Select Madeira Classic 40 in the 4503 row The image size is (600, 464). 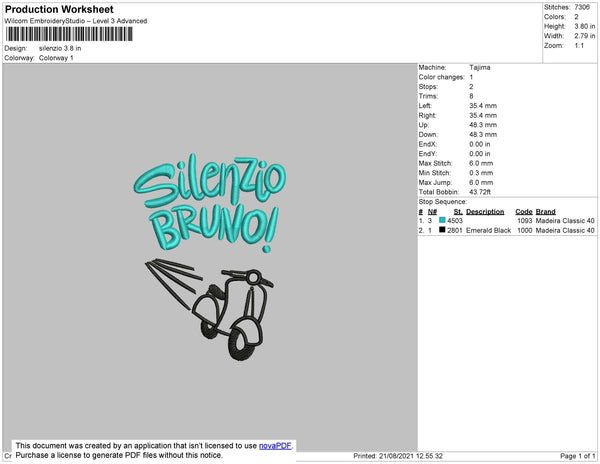(x=565, y=221)
